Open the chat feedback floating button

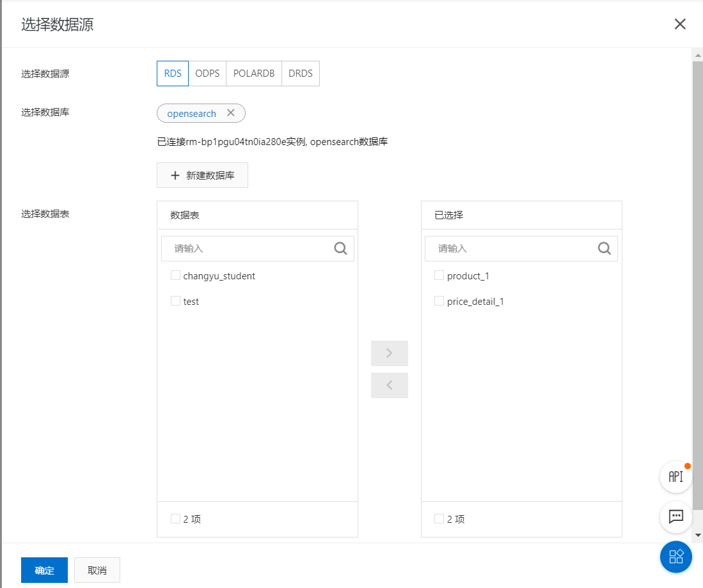tap(675, 516)
